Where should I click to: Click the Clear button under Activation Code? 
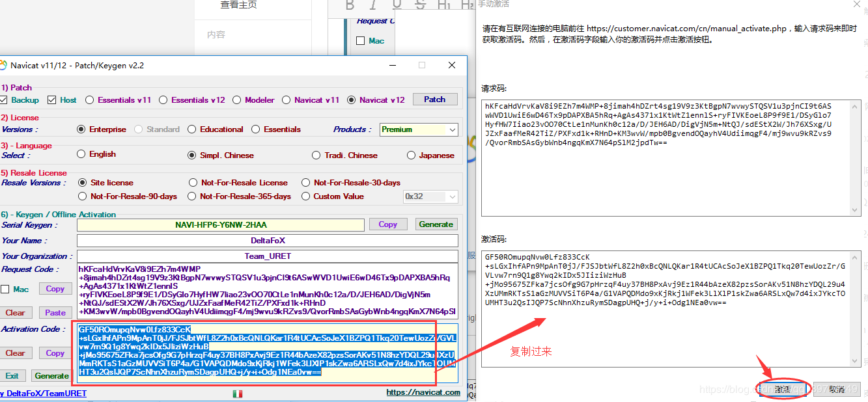coord(15,353)
